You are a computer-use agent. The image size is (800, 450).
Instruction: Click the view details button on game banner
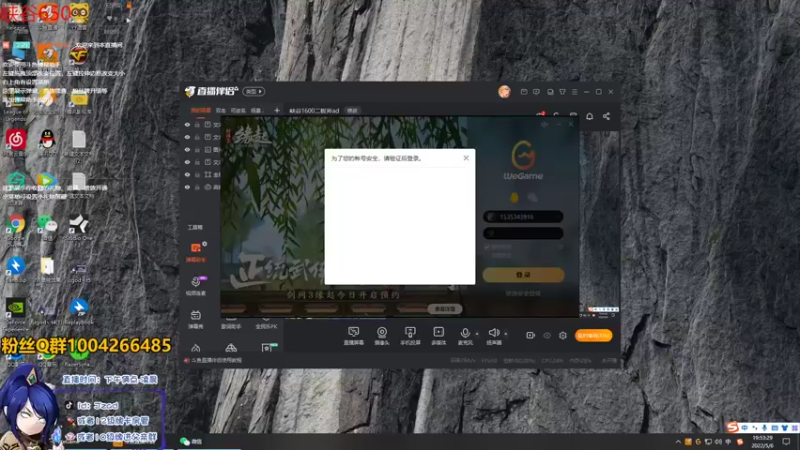(445, 309)
